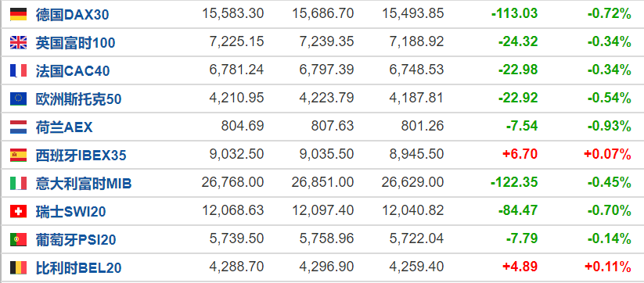
Task: Open the 西班牙IBEX35 index link
Action: click(81, 156)
